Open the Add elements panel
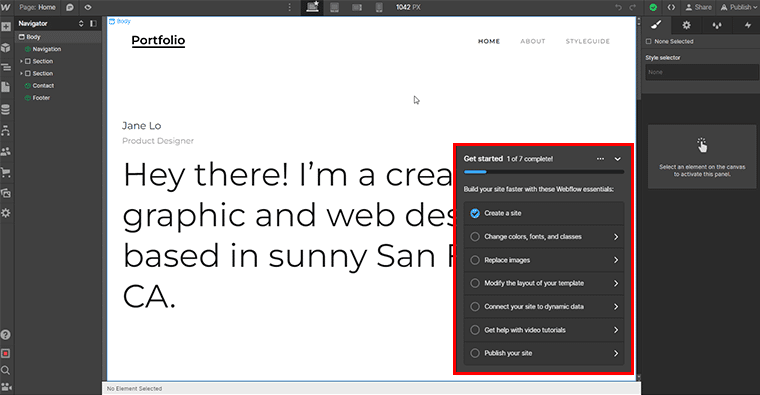760x395 pixels. [x=6, y=27]
